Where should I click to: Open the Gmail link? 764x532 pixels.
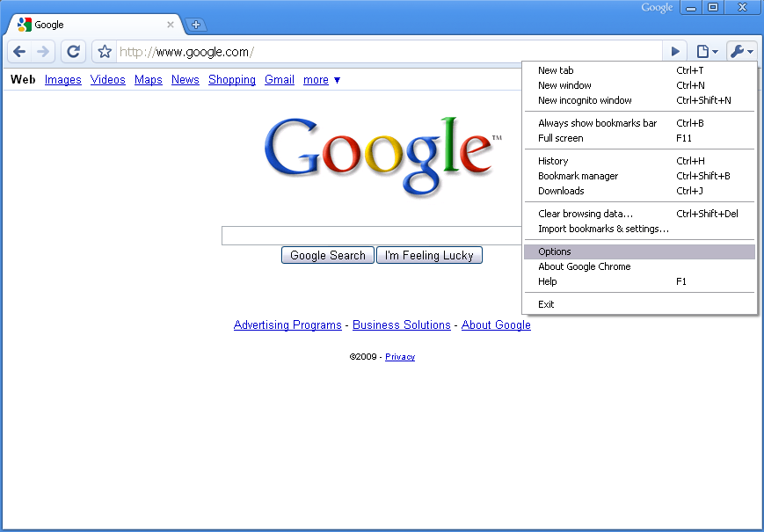(280, 79)
